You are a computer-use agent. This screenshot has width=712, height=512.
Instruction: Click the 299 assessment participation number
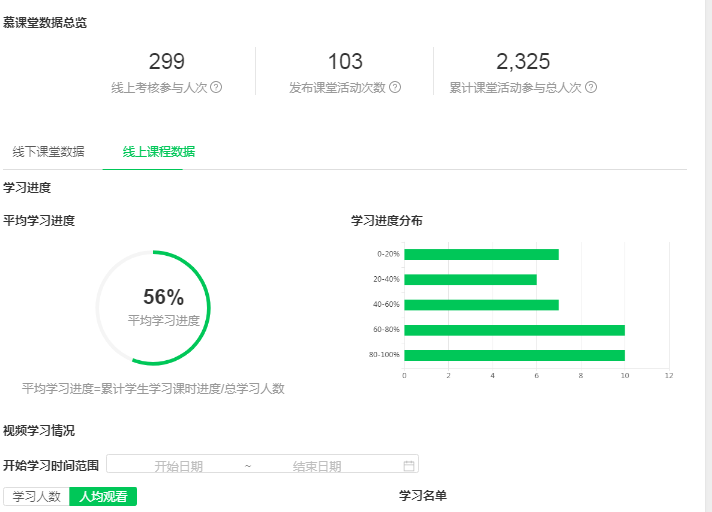(x=166, y=61)
